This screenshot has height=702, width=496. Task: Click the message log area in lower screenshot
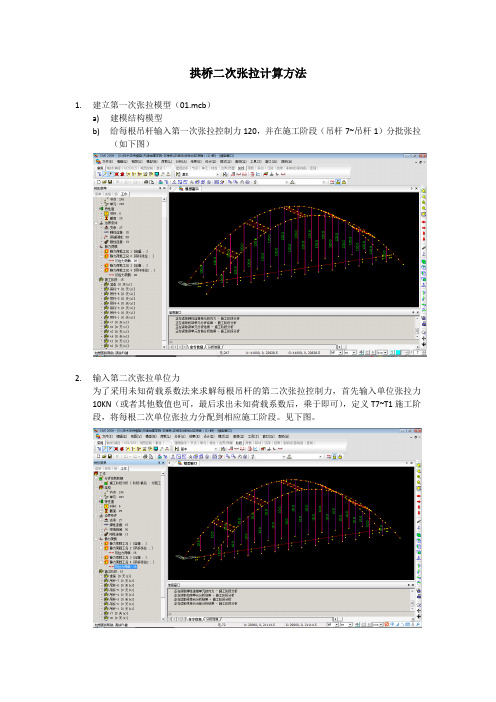[289, 600]
